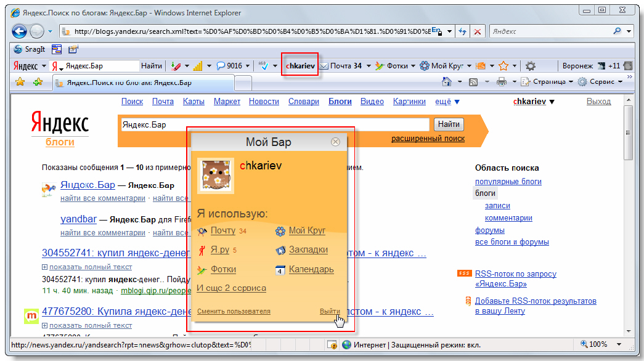This screenshot has width=644, height=361.
Task: Click the highlighter marker icon in Yandex.Bar
Action: [176, 66]
